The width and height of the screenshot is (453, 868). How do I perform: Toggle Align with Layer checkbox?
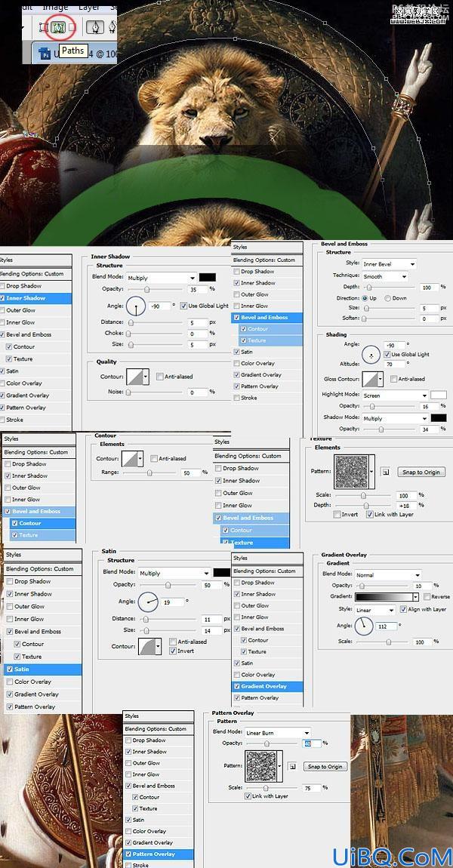point(402,609)
